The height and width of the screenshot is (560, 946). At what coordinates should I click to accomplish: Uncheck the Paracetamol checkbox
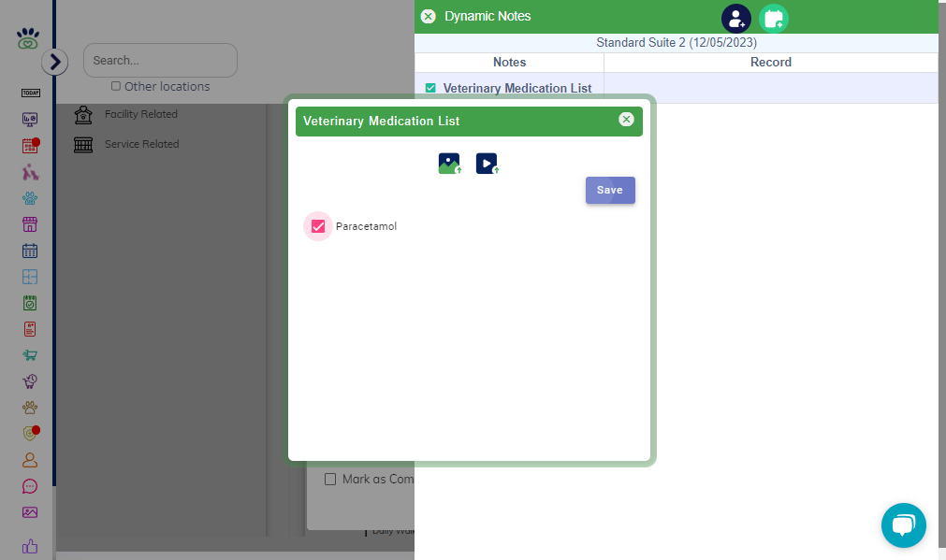(x=318, y=226)
